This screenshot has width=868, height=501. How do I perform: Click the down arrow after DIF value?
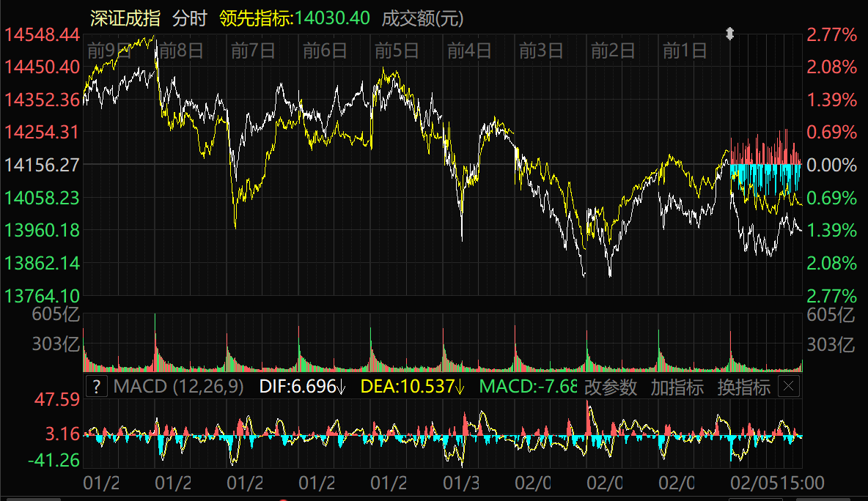pos(340,387)
